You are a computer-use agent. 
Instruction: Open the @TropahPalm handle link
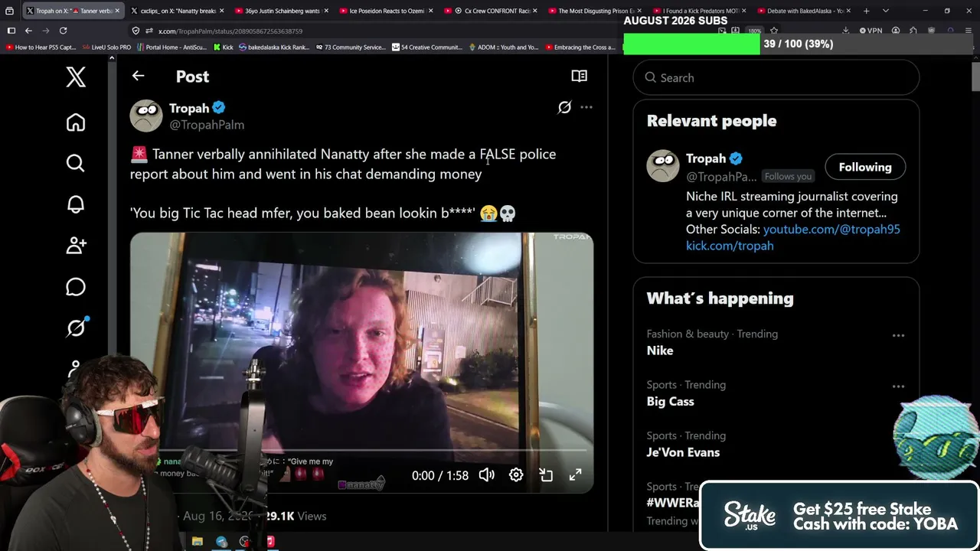click(x=207, y=125)
